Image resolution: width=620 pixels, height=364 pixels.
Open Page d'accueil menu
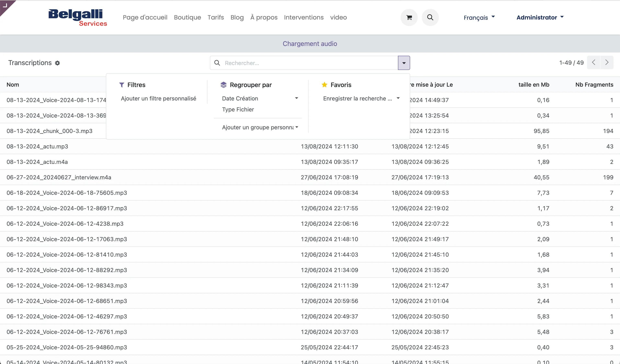[x=145, y=17]
